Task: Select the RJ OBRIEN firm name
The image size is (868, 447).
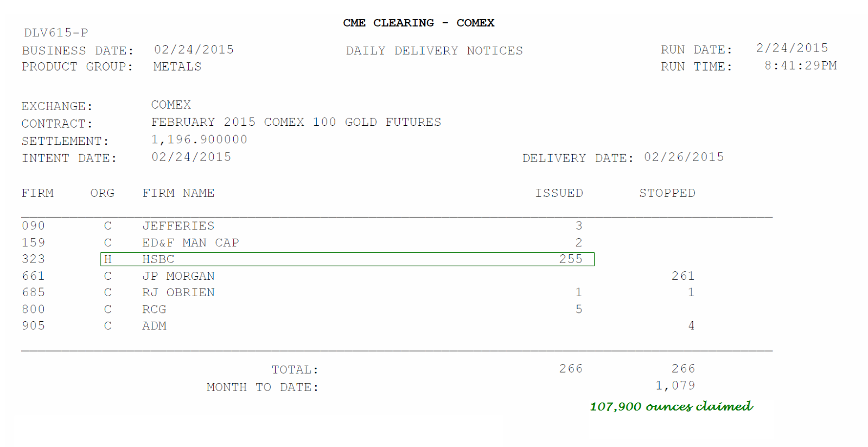Action: 178,292
